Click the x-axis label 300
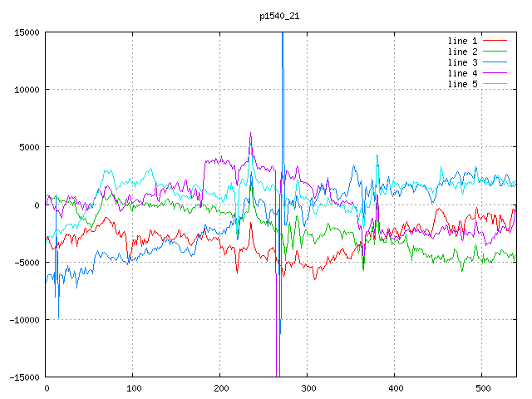Image resolution: width=532 pixels, height=399 pixels. point(308,388)
